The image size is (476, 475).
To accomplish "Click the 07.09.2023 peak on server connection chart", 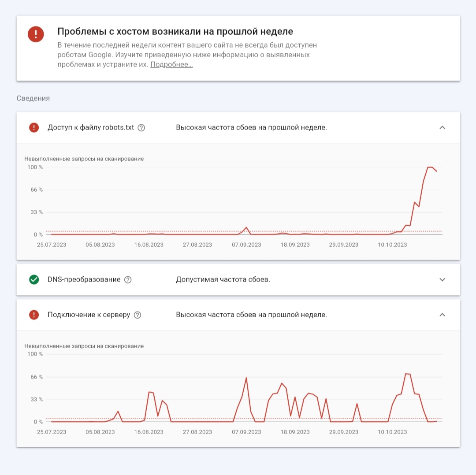I will click(x=246, y=378).
